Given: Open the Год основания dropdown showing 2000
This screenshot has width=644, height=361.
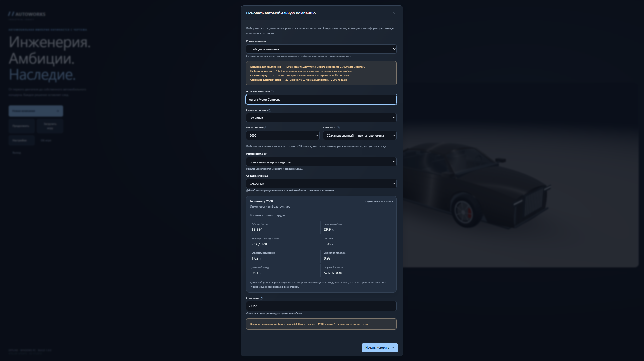Looking at the screenshot, I should click(x=283, y=135).
